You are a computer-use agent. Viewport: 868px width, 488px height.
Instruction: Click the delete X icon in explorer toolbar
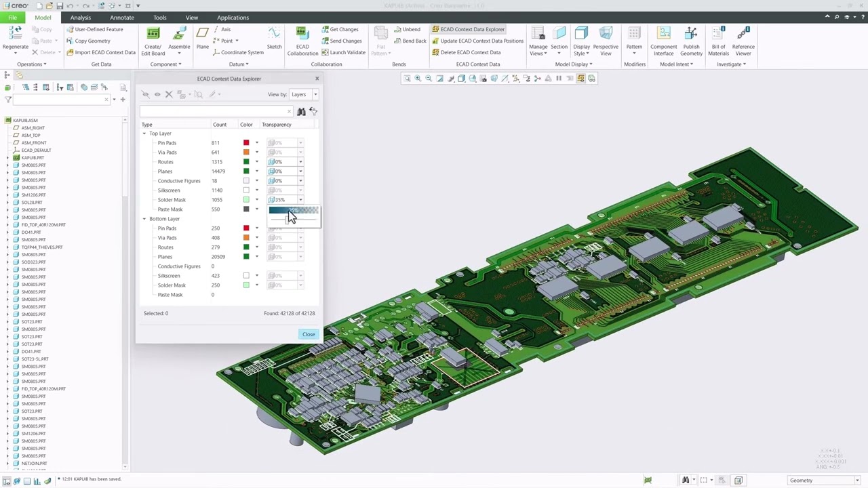(169, 94)
